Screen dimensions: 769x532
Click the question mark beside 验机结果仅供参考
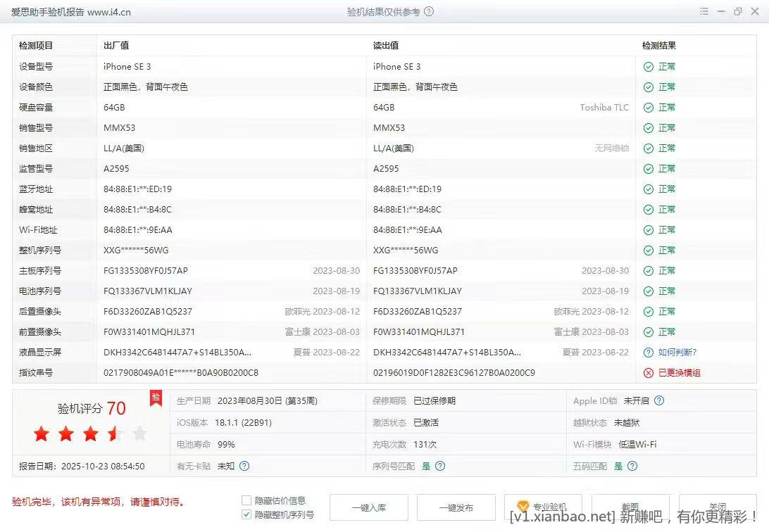coord(428,11)
